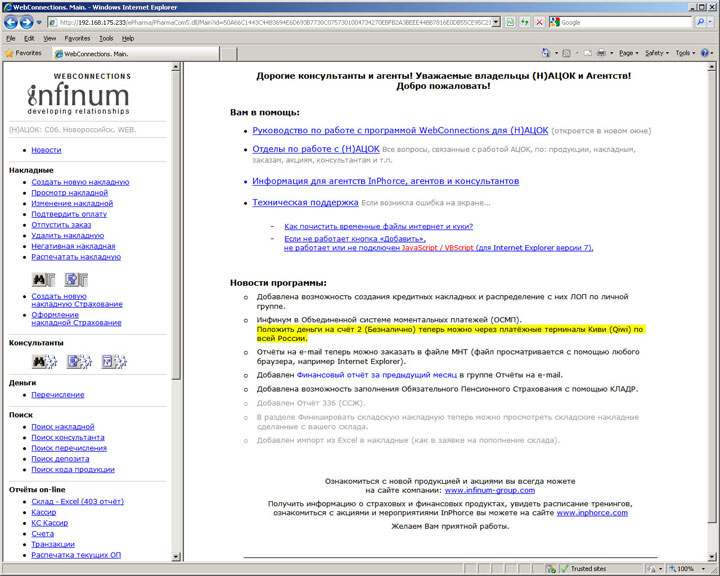The height and width of the screenshot is (576, 720).
Task: Open Техническая поддержка link
Action: pos(305,203)
